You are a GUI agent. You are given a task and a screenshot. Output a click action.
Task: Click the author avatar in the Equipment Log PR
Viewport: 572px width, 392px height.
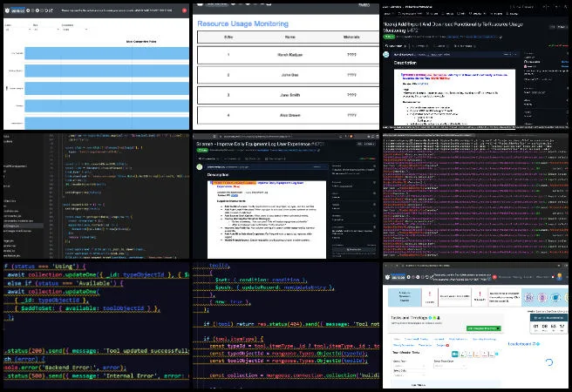point(200,167)
